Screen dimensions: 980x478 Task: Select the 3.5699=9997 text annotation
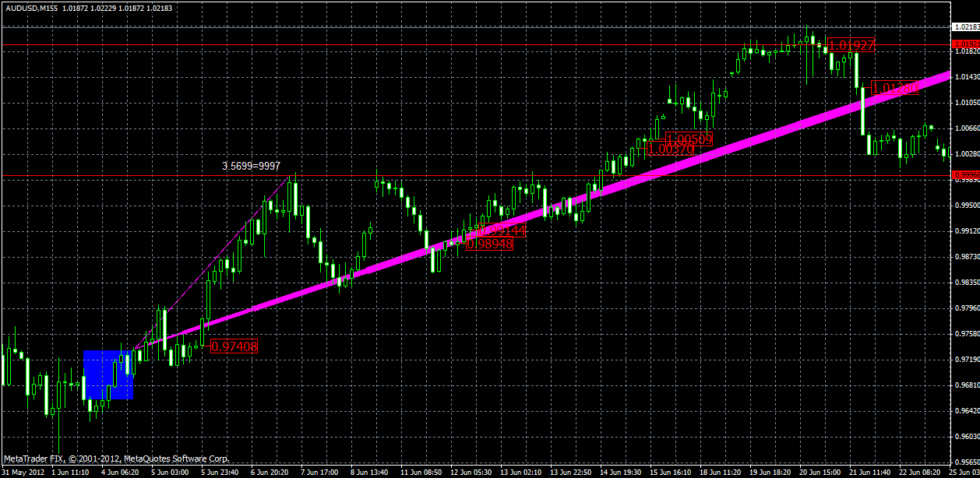tap(250, 166)
